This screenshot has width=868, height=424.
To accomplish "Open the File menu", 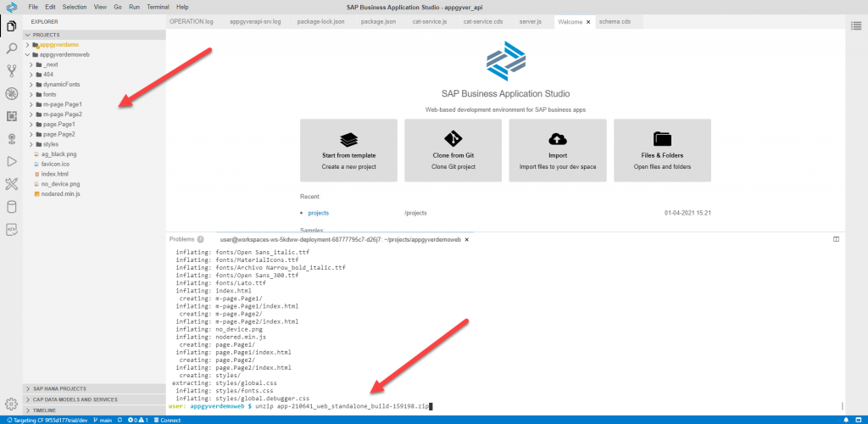I will coord(33,7).
